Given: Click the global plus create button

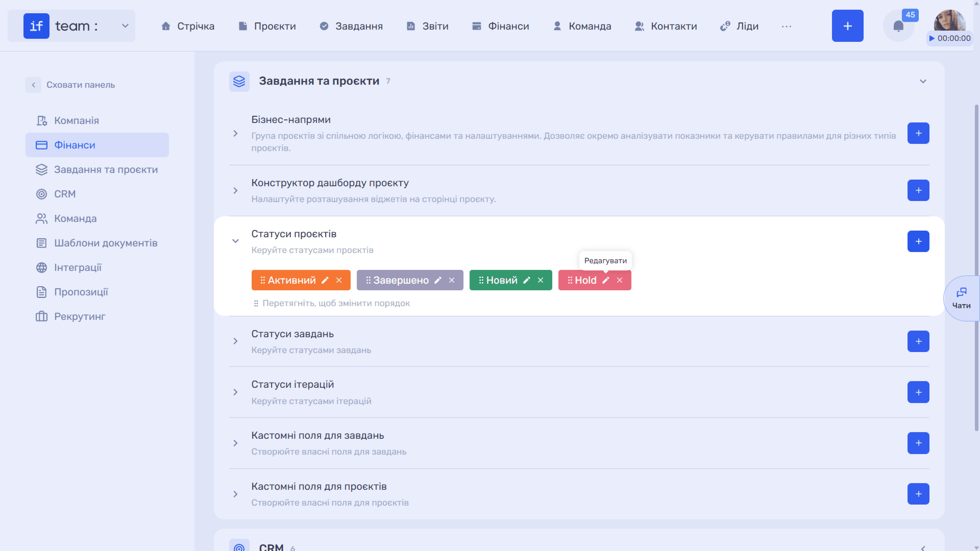Looking at the screenshot, I should click(x=848, y=26).
